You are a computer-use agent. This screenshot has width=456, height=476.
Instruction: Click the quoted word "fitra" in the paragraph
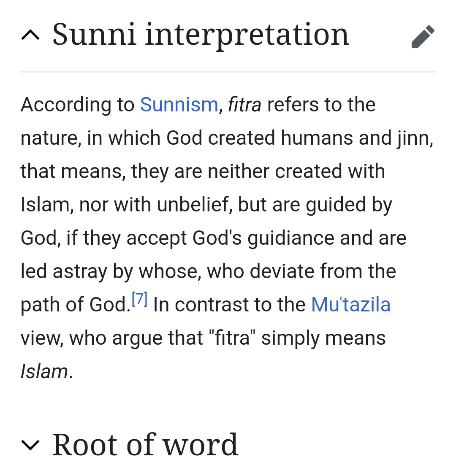232,338
